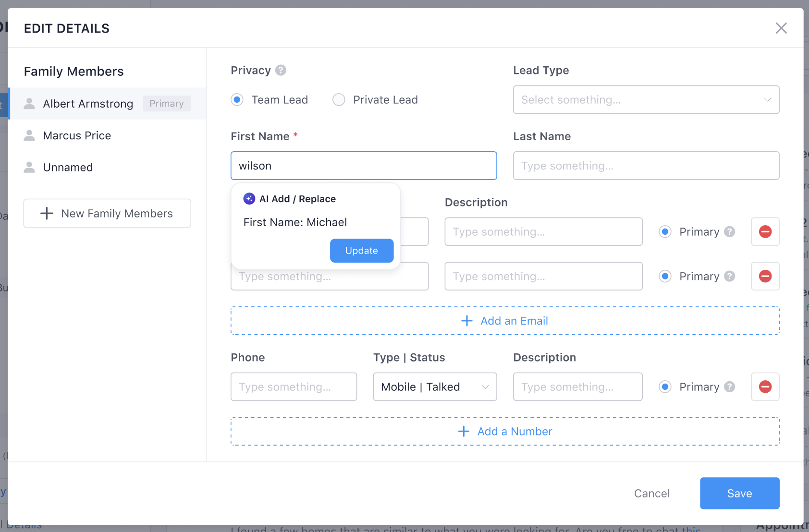This screenshot has width=809, height=532.
Task: Click the phone Description input field
Action: click(577, 387)
